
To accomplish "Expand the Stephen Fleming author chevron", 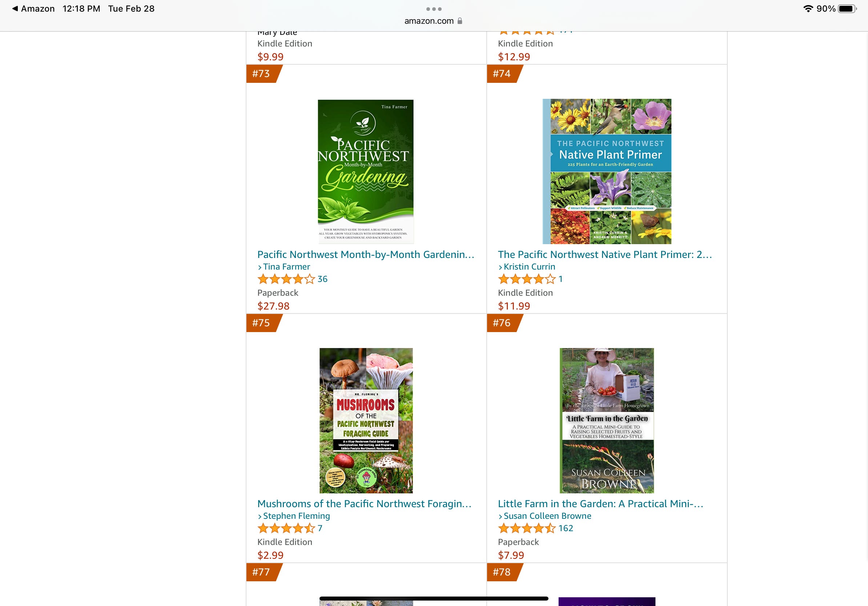I will coord(260,517).
